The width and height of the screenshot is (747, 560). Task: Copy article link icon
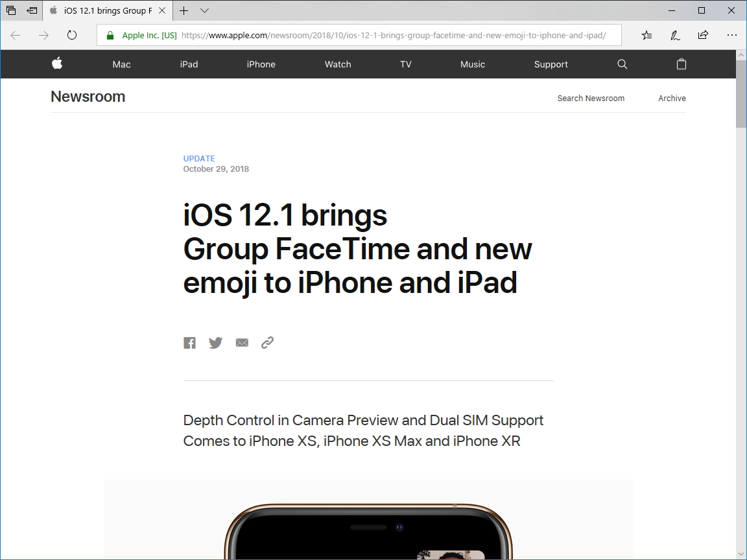(x=267, y=342)
